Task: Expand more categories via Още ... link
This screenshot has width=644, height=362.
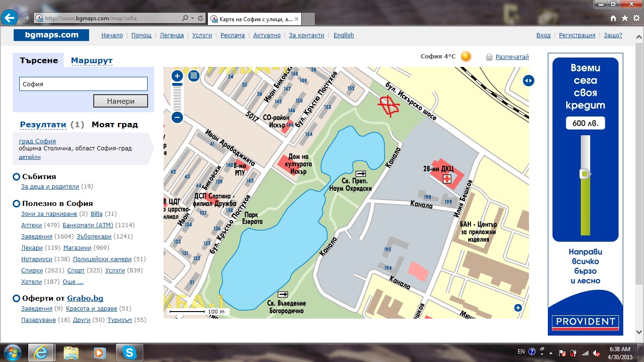Action: 73,282
